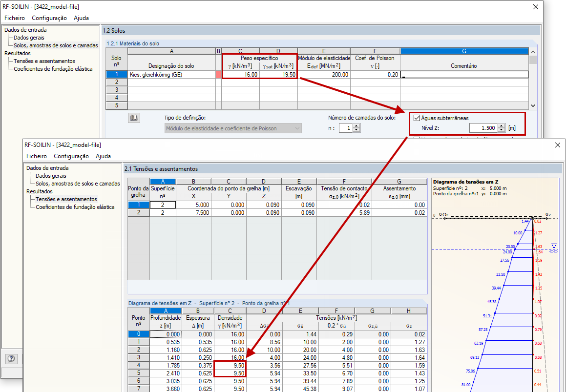This screenshot has height=392, width=566.
Task: Select Dados gerais in the front window tree
Action: pyautogui.click(x=51, y=176)
